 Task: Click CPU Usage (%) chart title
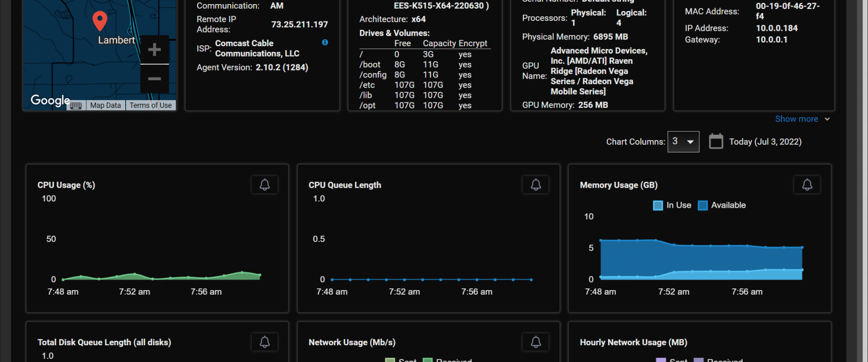(66, 185)
